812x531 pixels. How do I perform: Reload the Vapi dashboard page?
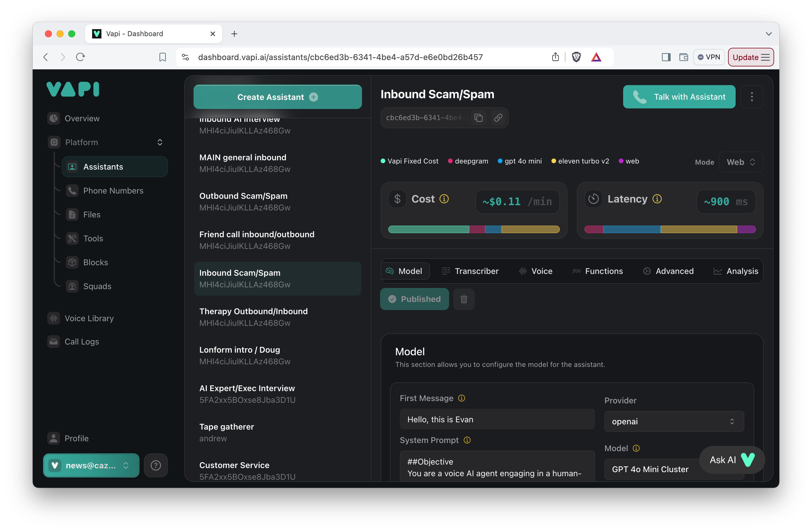[80, 57]
